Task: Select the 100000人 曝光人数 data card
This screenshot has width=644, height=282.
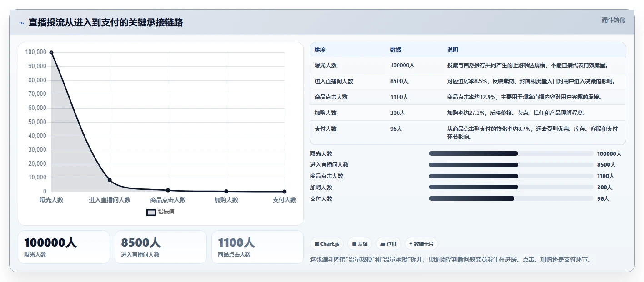Action: tap(64, 247)
